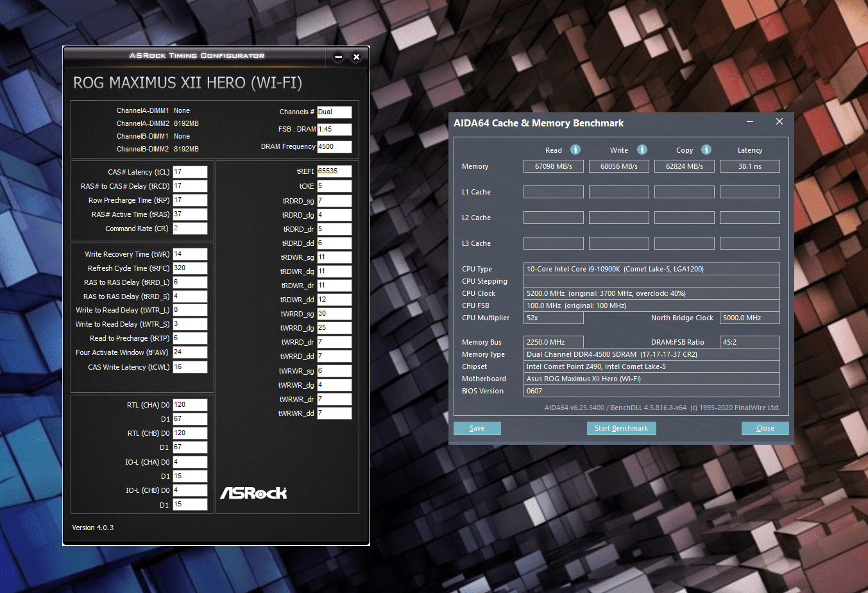Click the CPU Type value text
Screen dimensions: 868x593
click(615, 269)
